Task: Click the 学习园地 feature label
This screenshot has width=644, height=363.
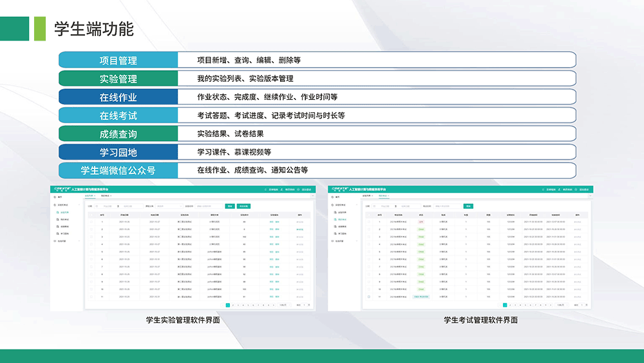Action: tap(118, 153)
